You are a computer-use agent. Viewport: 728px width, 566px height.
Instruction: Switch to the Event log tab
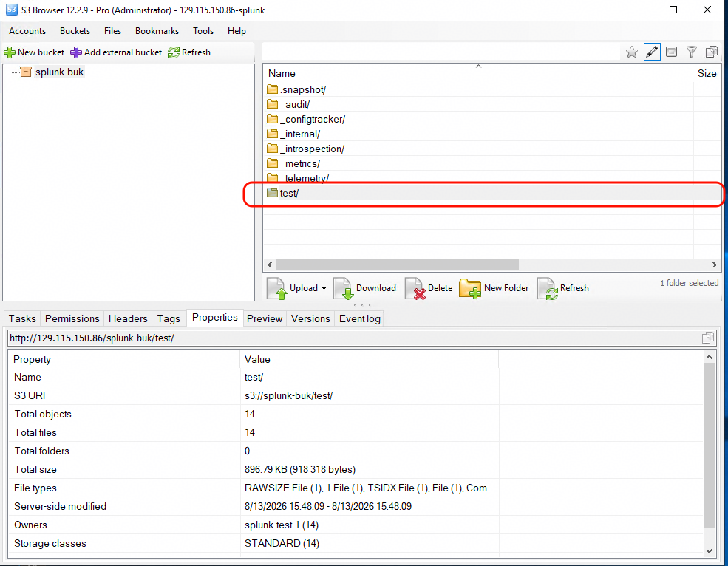[x=359, y=318]
